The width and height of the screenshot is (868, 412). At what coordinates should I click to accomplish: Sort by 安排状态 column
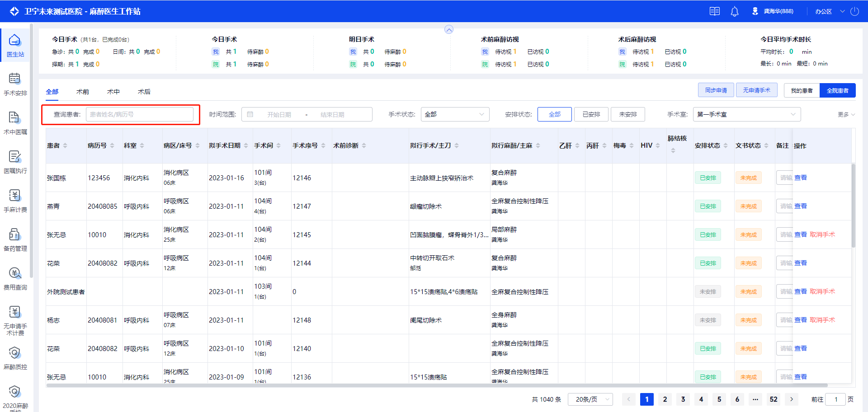[x=726, y=145]
